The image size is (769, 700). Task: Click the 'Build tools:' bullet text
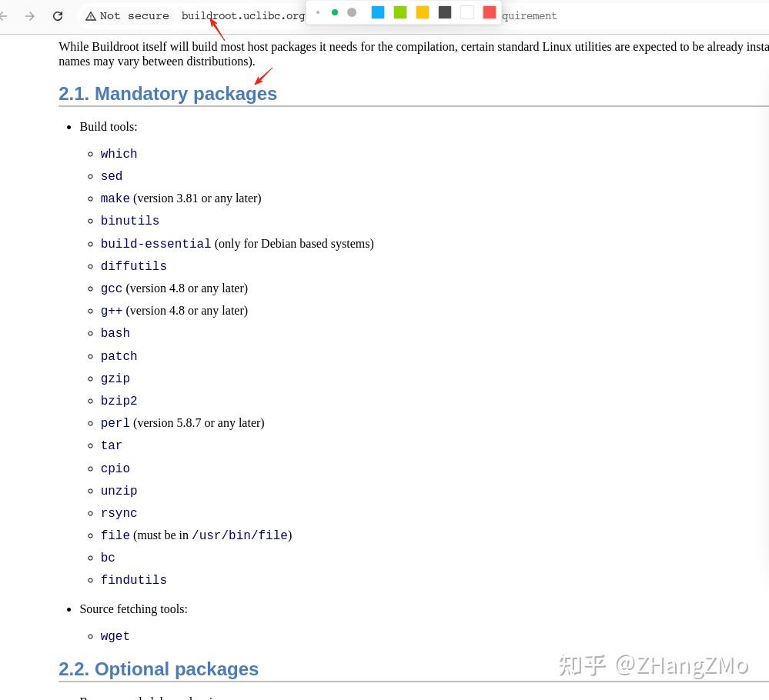coord(109,127)
